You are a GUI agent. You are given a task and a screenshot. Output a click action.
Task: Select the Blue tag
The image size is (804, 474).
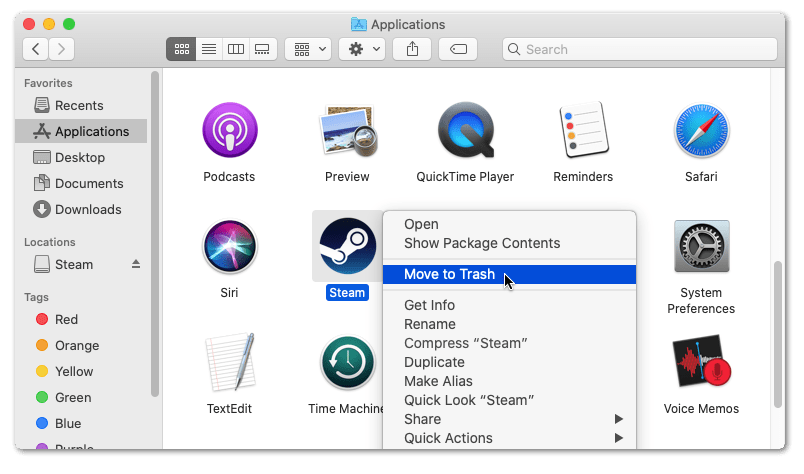click(81, 424)
